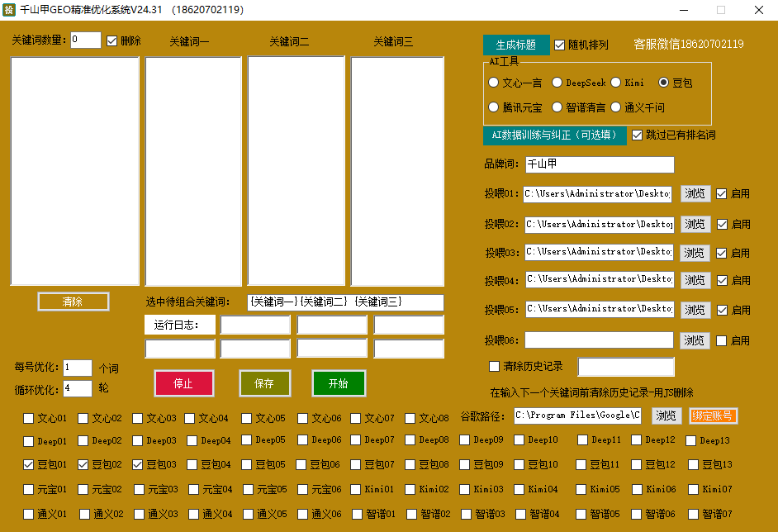The width and height of the screenshot is (778, 532).
Task: Check the 豆包04 account checkbox
Action: pyautogui.click(x=191, y=465)
